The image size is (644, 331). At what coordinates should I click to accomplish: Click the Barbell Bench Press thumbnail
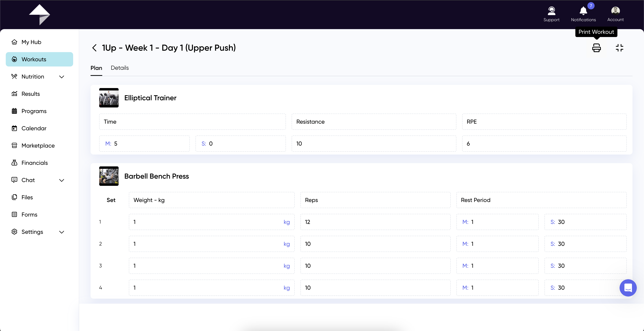[x=109, y=176]
